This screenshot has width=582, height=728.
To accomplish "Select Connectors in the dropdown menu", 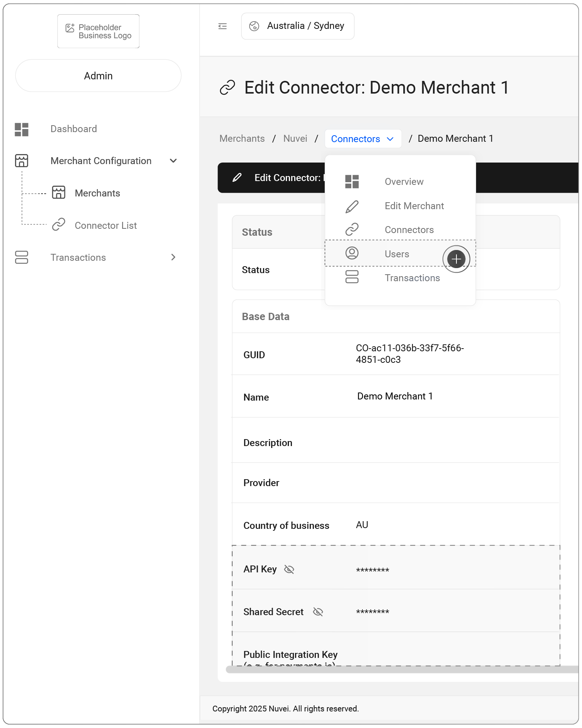I will 409,230.
